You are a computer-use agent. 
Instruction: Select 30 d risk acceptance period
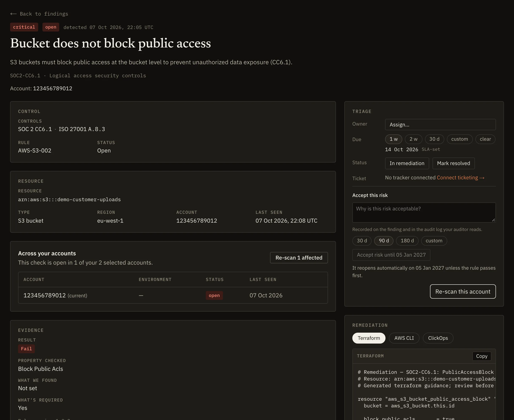click(362, 241)
